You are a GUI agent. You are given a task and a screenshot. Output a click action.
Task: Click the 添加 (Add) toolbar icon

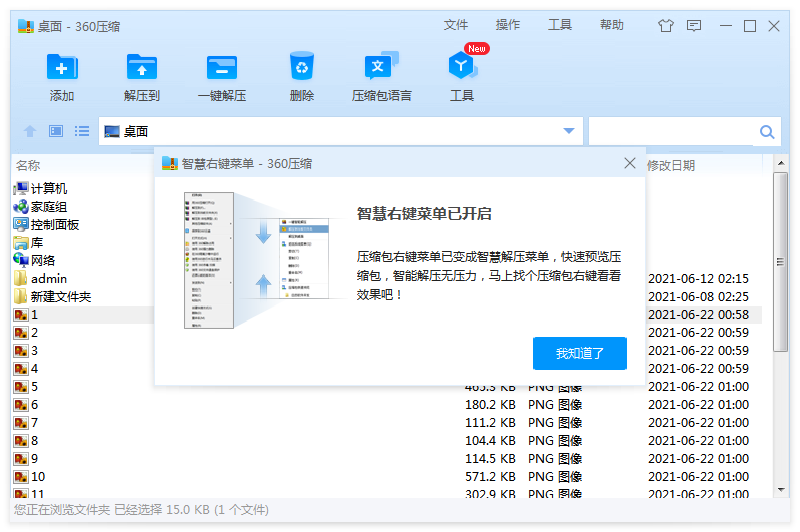[x=62, y=67]
